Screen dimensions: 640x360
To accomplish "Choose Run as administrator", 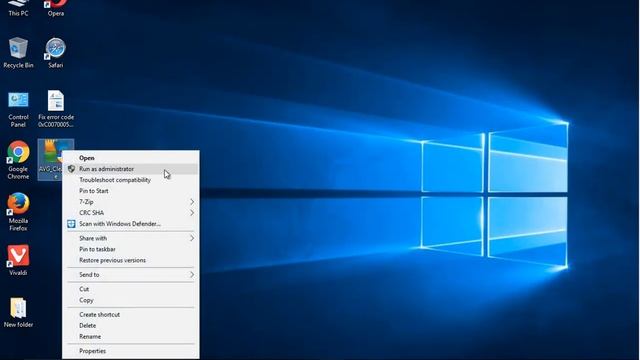I will point(131,169).
